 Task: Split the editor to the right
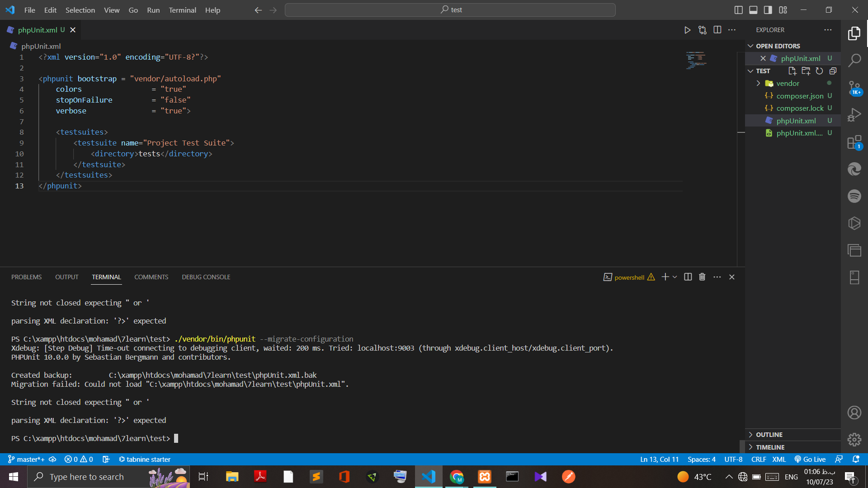(717, 30)
